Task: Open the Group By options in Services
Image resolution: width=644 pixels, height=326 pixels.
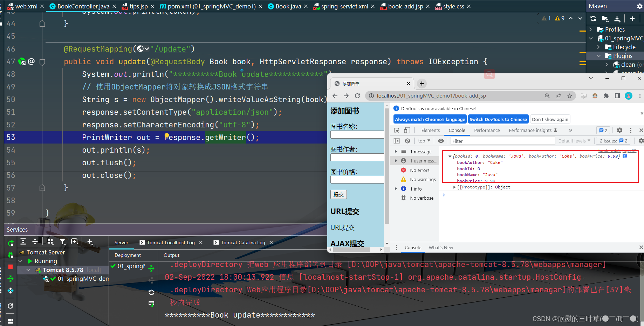Action: point(50,241)
